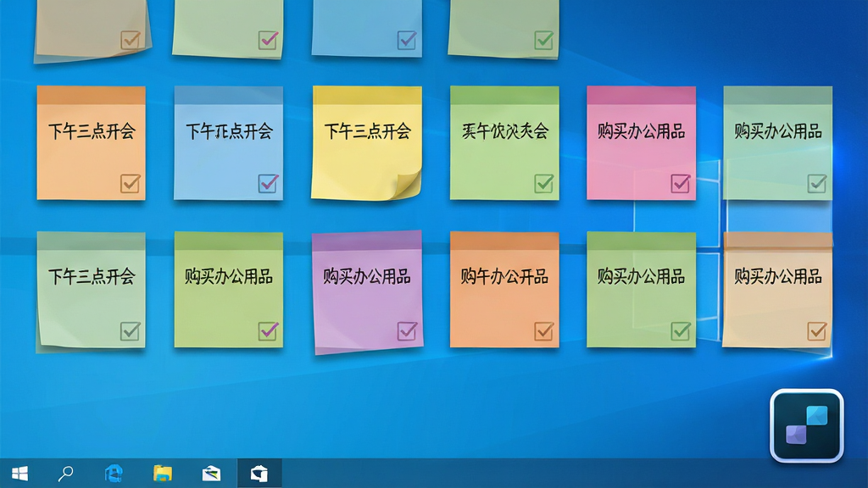Viewport: 868px width, 488px height.
Task: Toggle checkbox on orange 下午三点开会 note
Action: pyautogui.click(x=130, y=184)
